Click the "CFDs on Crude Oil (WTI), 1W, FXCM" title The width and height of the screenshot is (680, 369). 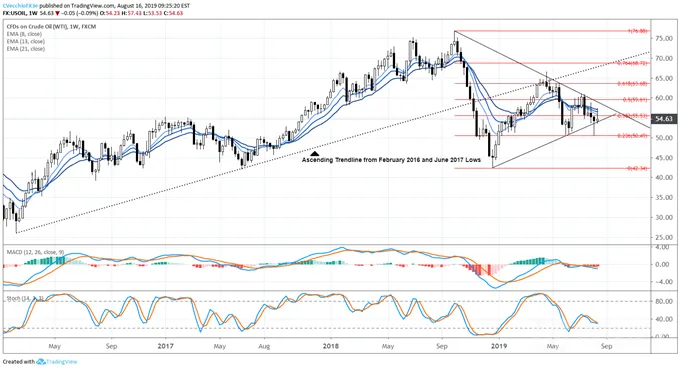(52, 26)
